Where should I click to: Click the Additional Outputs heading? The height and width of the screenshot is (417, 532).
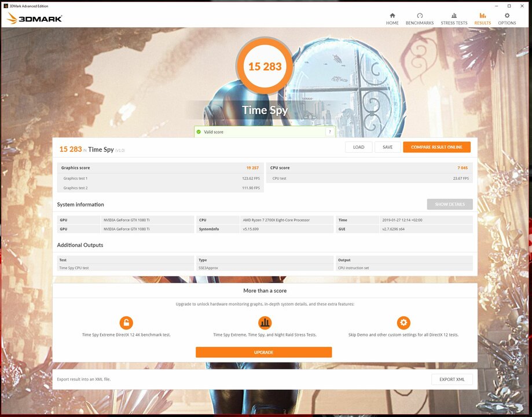[80, 245]
